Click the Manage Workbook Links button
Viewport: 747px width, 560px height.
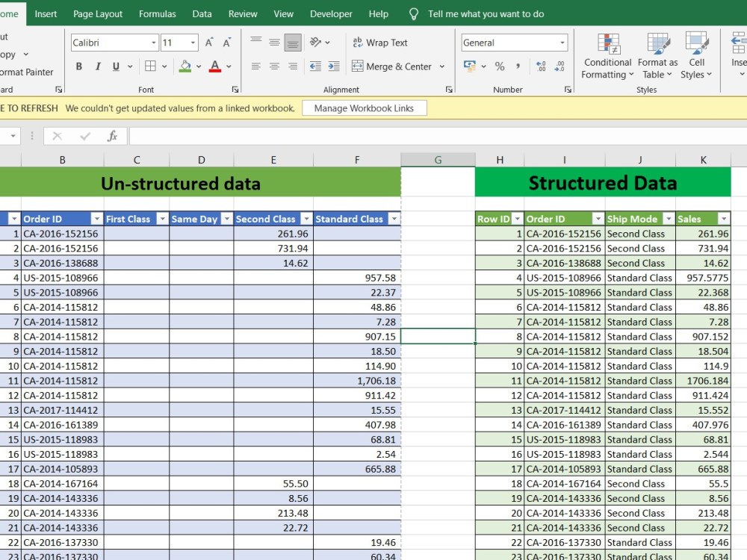(x=364, y=108)
